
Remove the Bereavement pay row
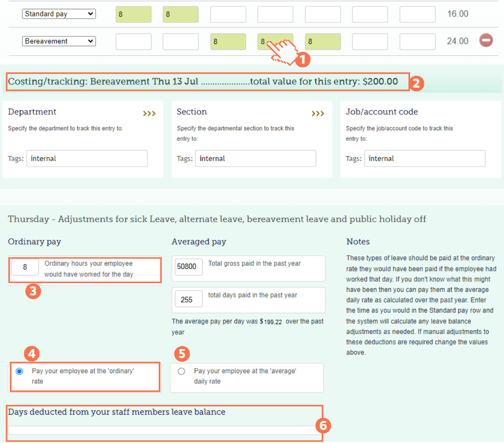[486, 41]
